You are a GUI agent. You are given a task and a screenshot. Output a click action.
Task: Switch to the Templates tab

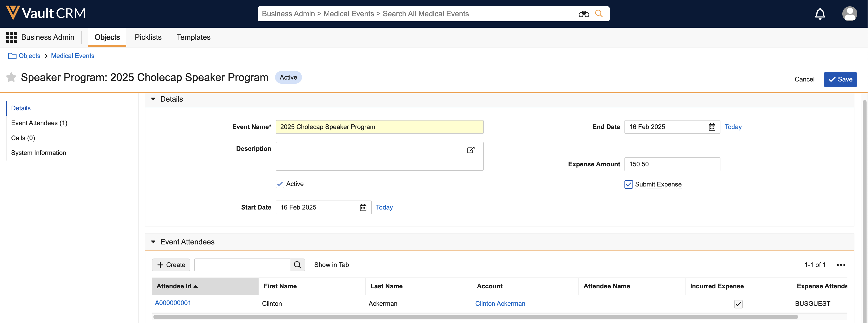click(x=193, y=37)
